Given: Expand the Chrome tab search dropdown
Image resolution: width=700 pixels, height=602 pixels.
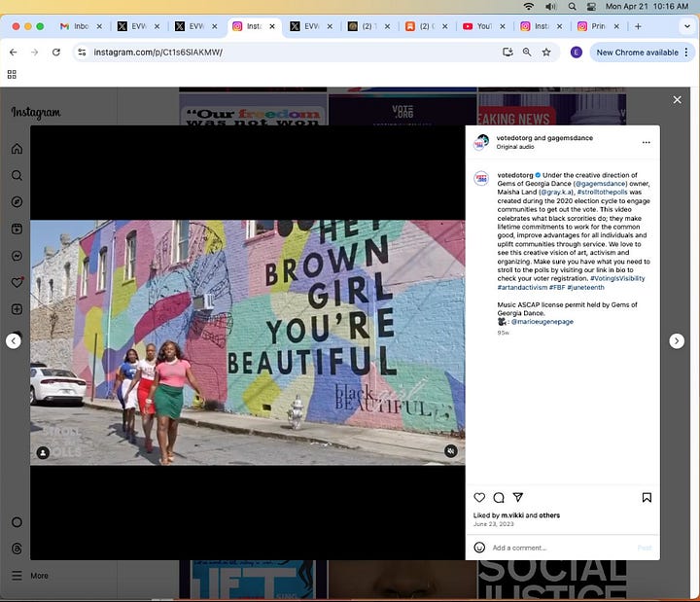Looking at the screenshot, I should 687,26.
